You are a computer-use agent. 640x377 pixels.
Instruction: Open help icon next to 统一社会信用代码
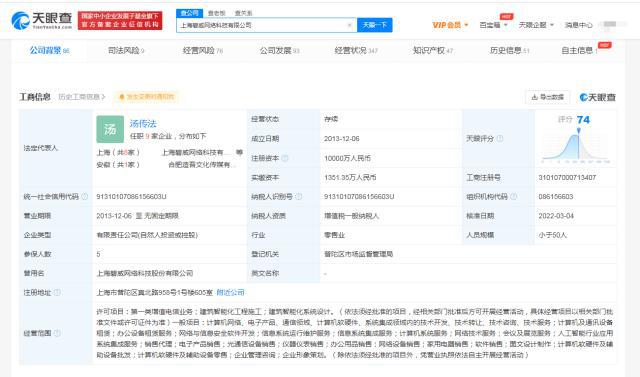point(84,197)
